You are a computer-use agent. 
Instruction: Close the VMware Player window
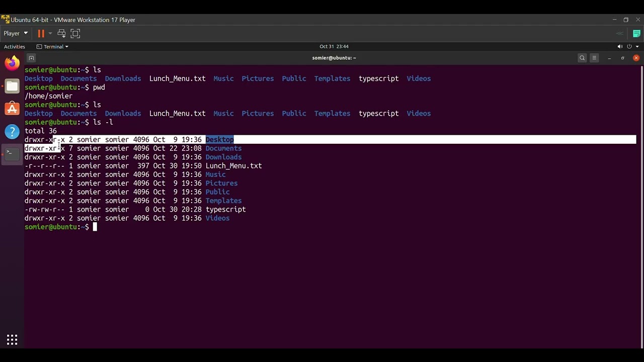638,20
